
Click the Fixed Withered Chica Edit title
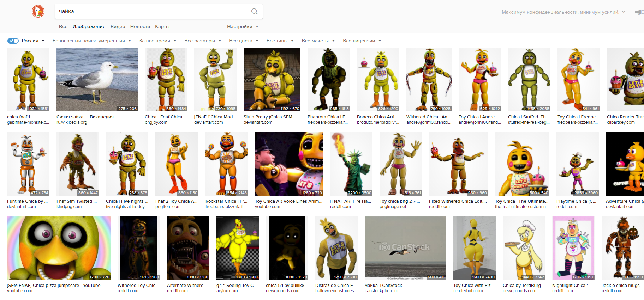pos(458,201)
